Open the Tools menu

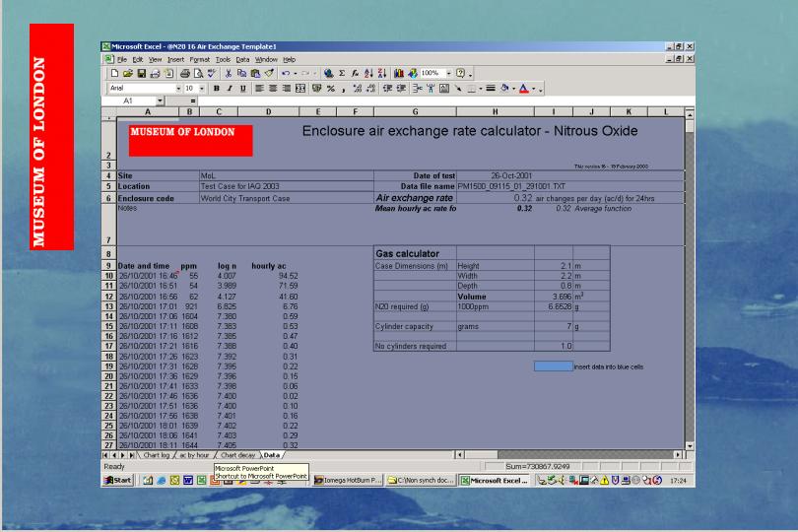pos(223,59)
